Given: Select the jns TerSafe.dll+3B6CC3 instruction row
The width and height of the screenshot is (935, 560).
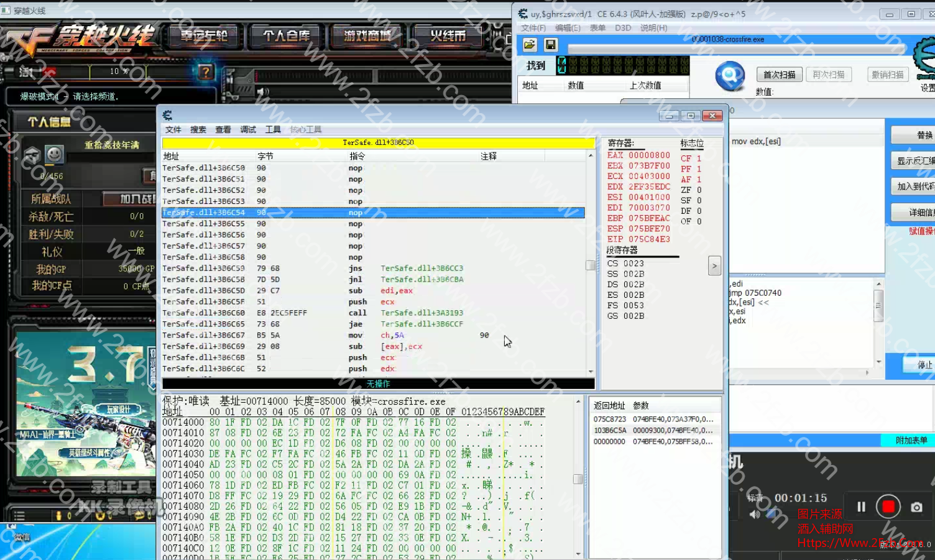Looking at the screenshot, I should coord(373,269).
